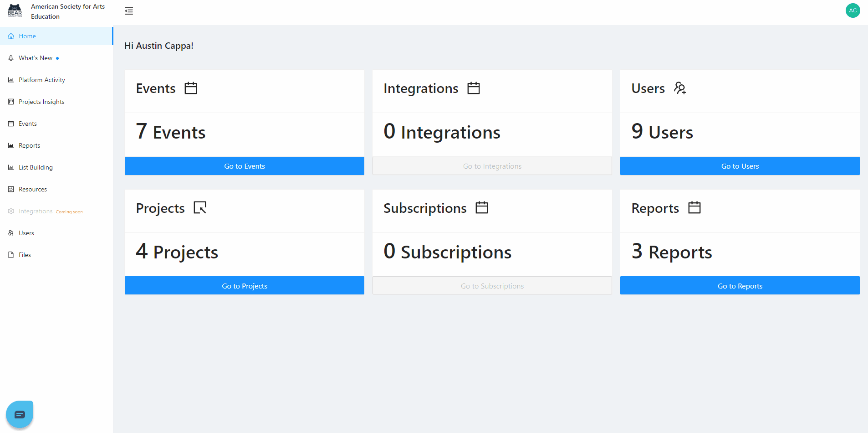
Task: Click the calendar icon on Integrations card
Action: point(474,88)
